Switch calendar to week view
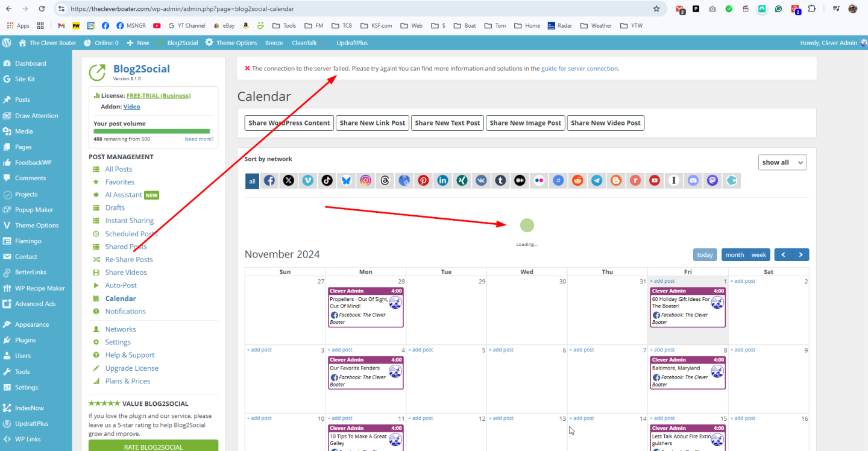This screenshot has width=868, height=451. [759, 254]
